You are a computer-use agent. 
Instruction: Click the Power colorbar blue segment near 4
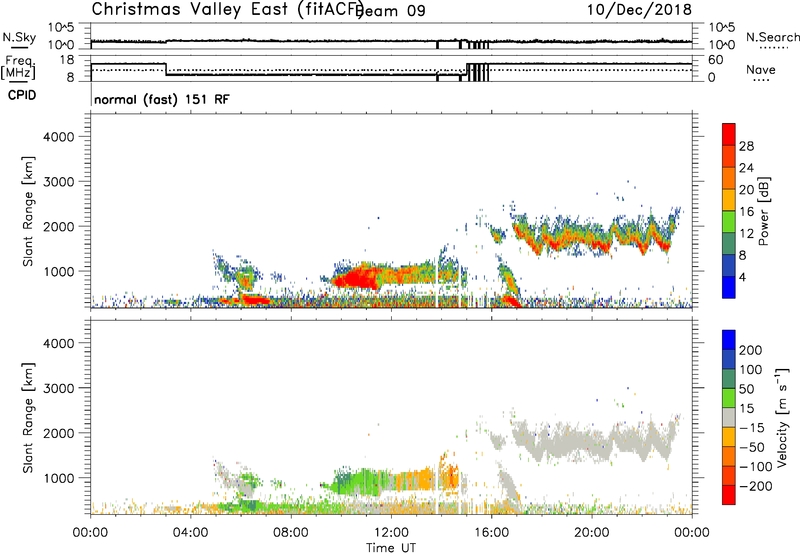[x=729, y=287]
